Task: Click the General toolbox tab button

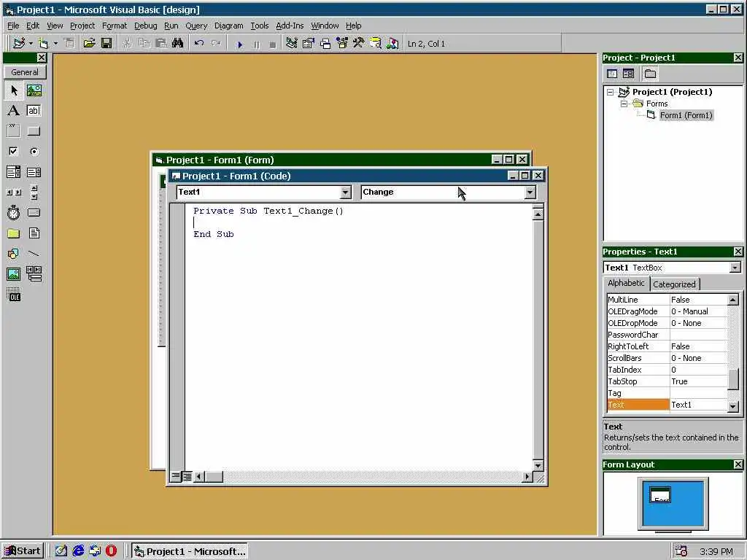Action: (25, 72)
